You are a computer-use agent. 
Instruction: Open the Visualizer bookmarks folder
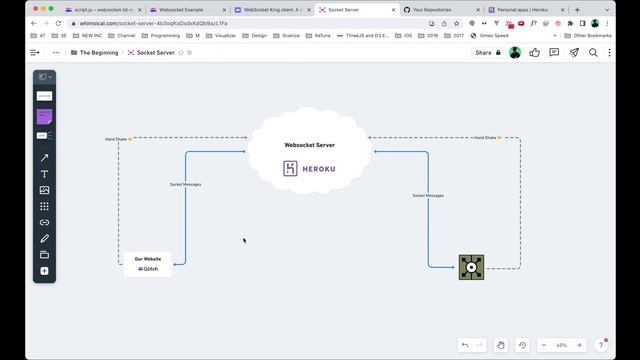(x=221, y=36)
